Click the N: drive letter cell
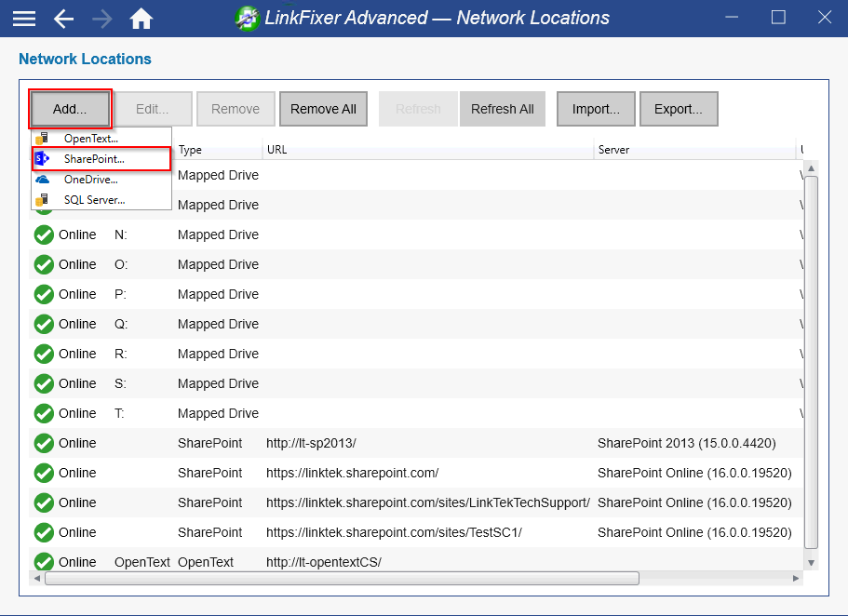This screenshot has width=848, height=616. click(x=121, y=234)
